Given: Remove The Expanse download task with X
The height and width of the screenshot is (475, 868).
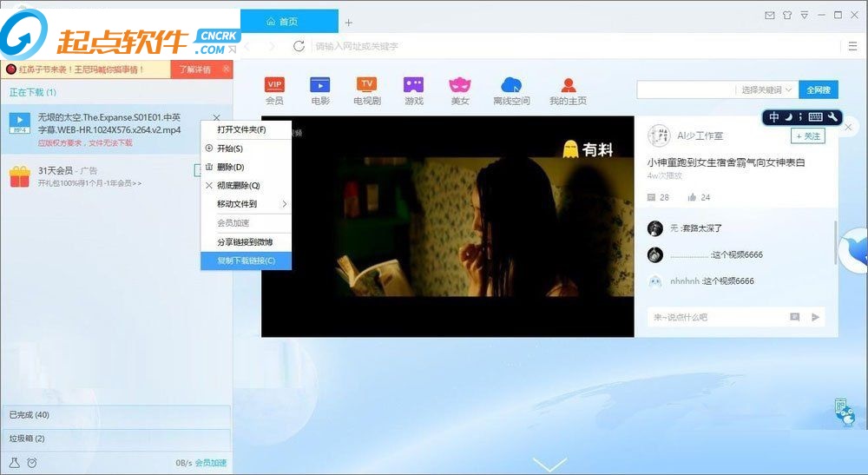Looking at the screenshot, I should [216, 117].
